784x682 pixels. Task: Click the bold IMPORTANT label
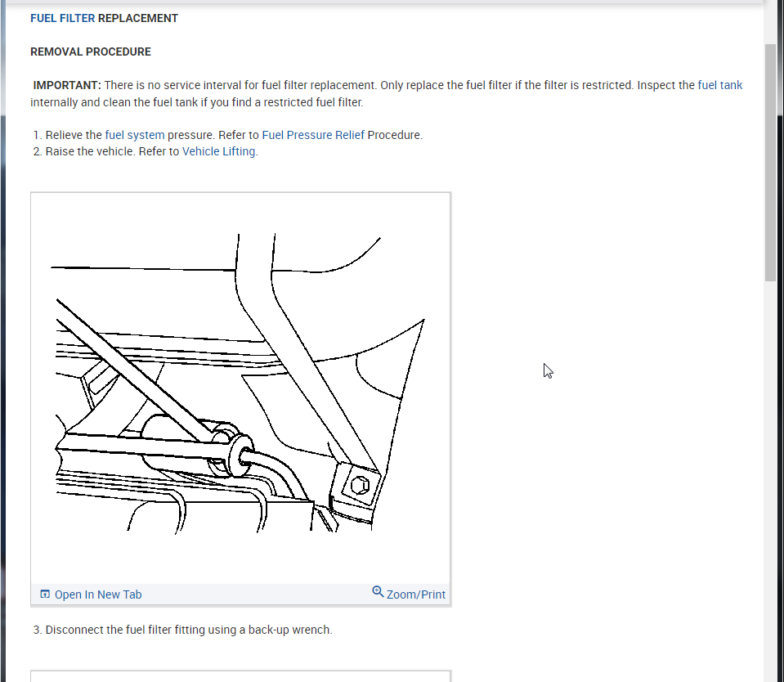pos(67,86)
